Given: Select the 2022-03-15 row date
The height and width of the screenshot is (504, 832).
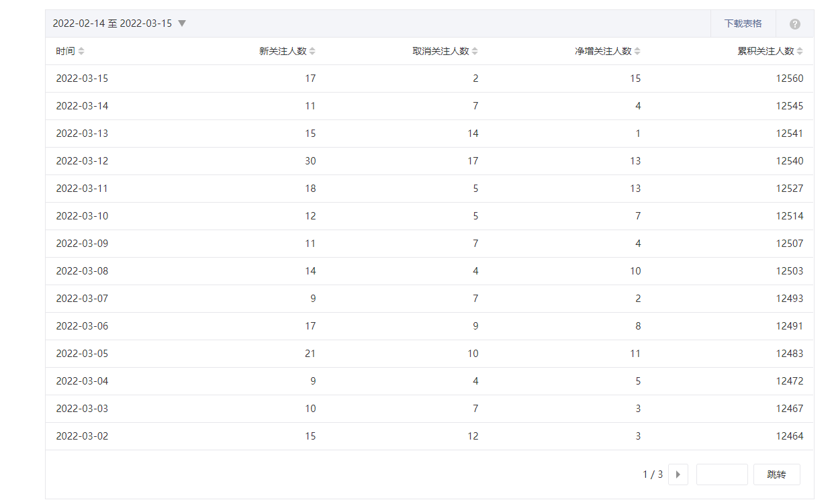Looking at the screenshot, I should click(82, 79).
